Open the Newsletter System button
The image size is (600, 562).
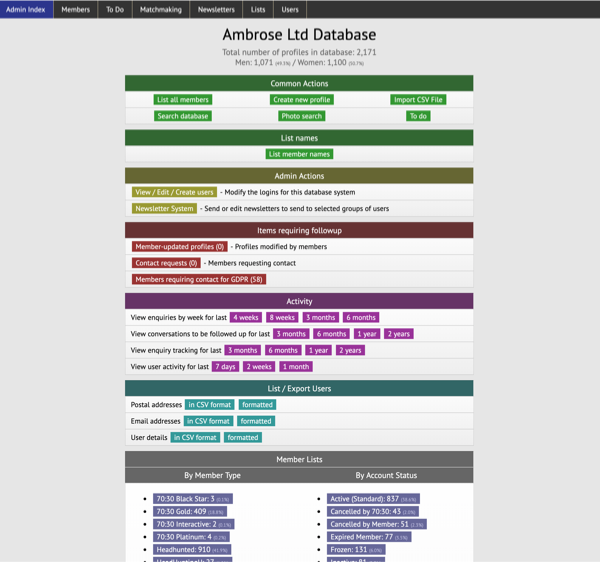click(164, 209)
